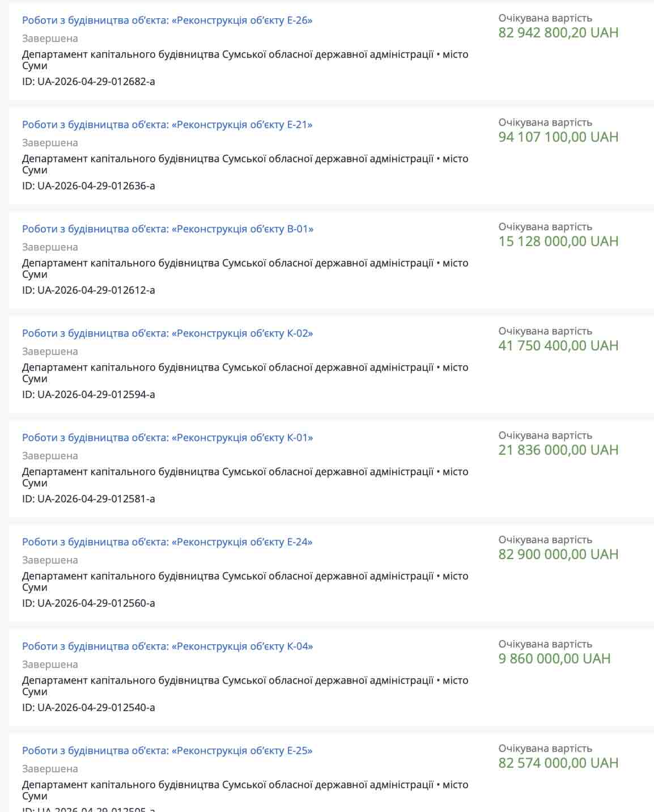The width and height of the screenshot is (654, 812).
Task: Click the ID UA-2026-04-29-012540-a text
Action: click(x=88, y=708)
